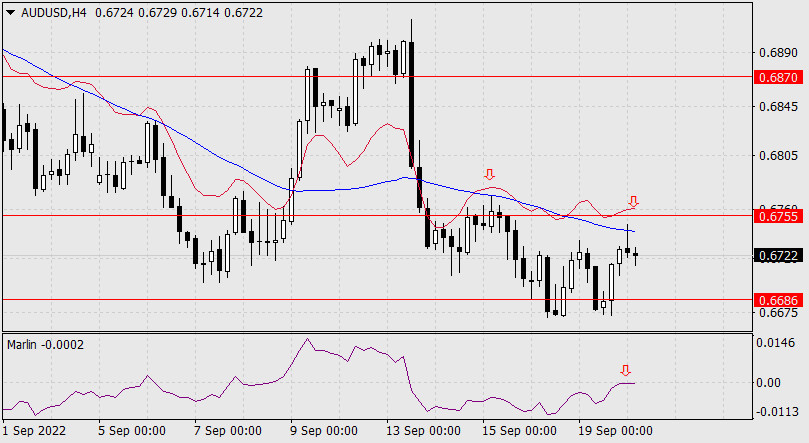The image size is (809, 443).
Task: Click the OHLC values 0.6724 0.6729 0.6714 0.6722
Action: (x=179, y=13)
